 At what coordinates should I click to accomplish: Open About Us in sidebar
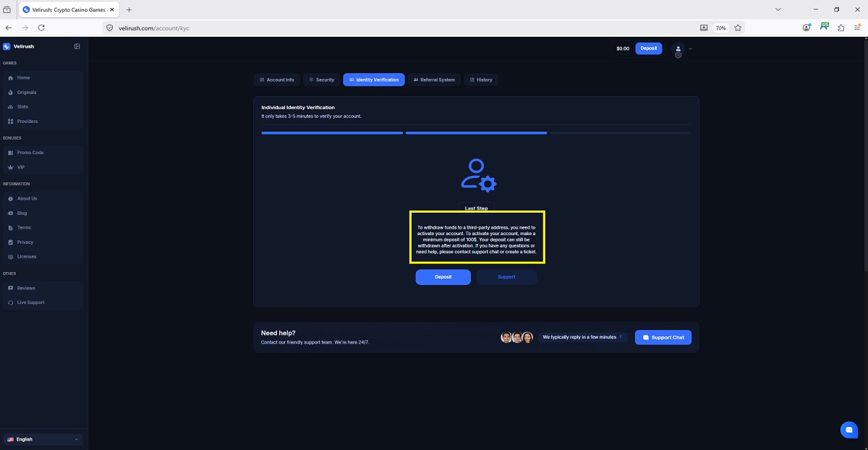pyautogui.click(x=43, y=198)
